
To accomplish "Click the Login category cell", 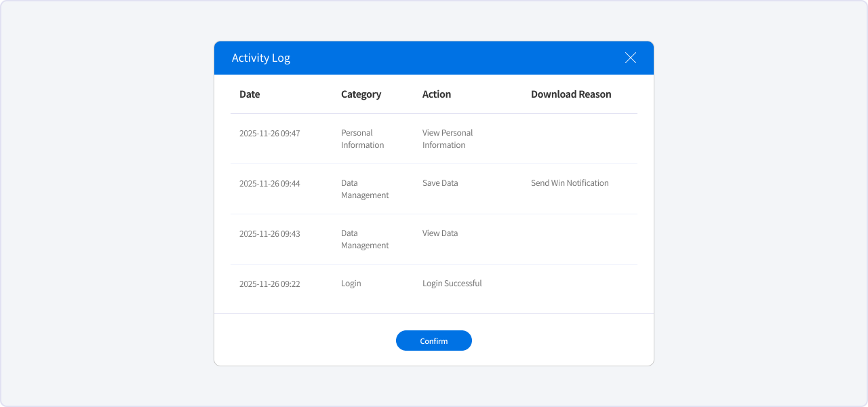I will pyautogui.click(x=351, y=284).
